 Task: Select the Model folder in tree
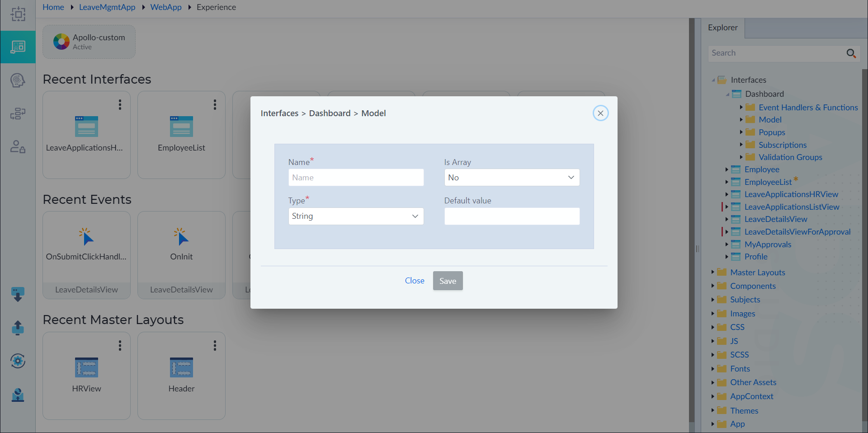770,120
